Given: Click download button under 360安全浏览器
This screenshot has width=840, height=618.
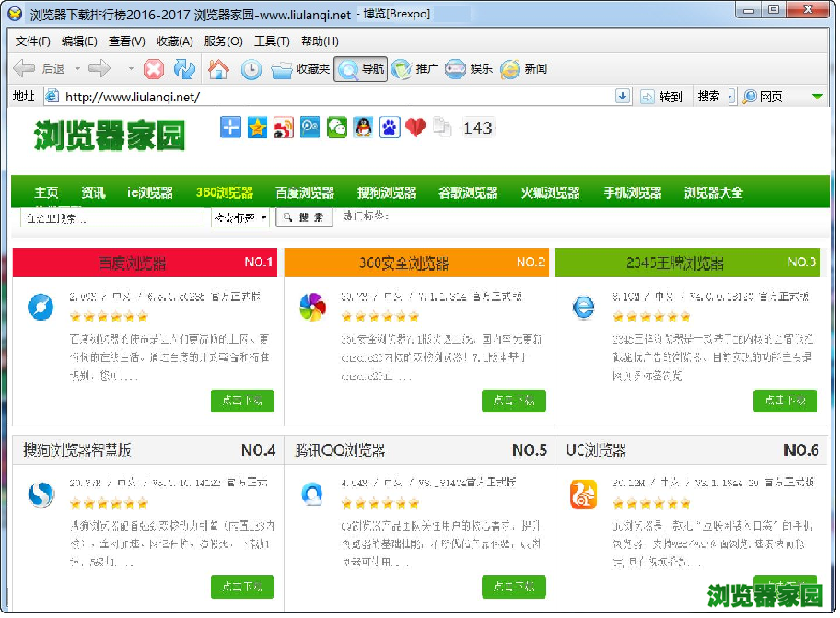Looking at the screenshot, I should tap(513, 401).
